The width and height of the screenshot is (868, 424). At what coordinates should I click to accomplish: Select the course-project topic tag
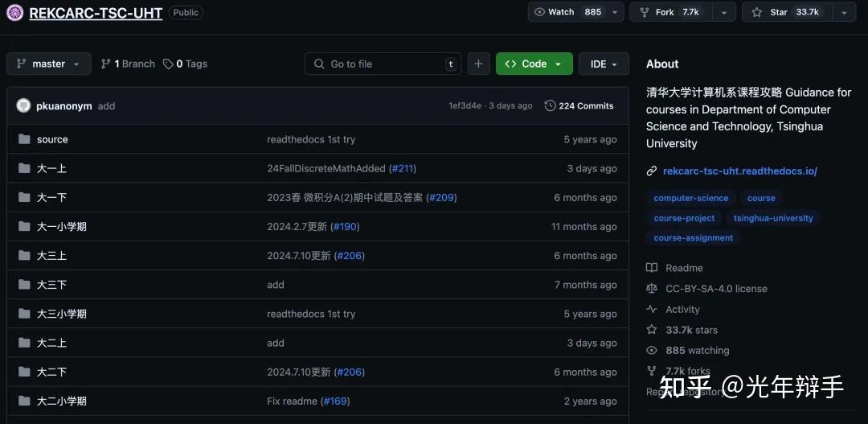click(x=684, y=218)
